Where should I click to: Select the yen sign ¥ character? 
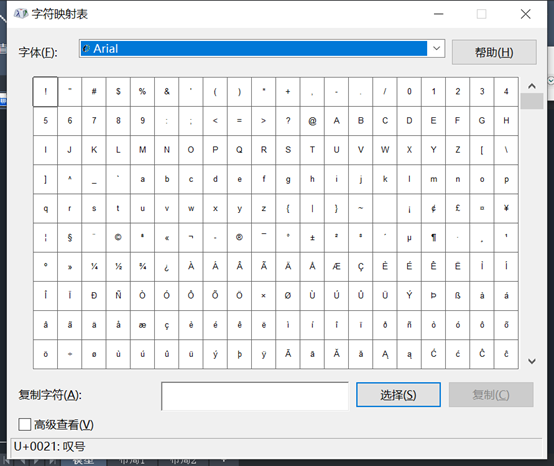point(506,208)
